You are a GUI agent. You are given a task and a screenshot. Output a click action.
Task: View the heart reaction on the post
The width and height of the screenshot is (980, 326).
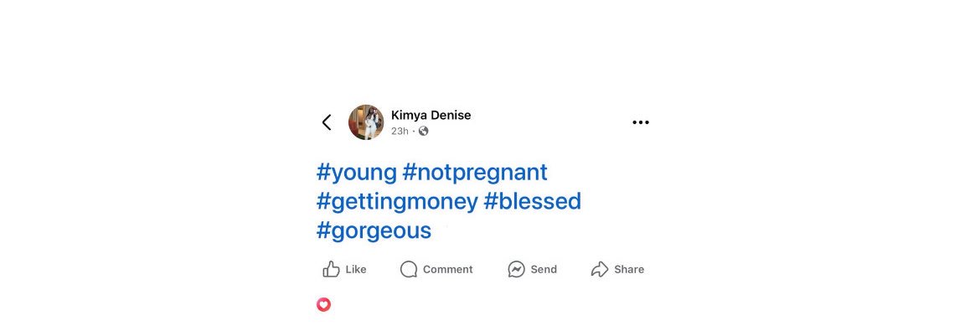point(324,305)
